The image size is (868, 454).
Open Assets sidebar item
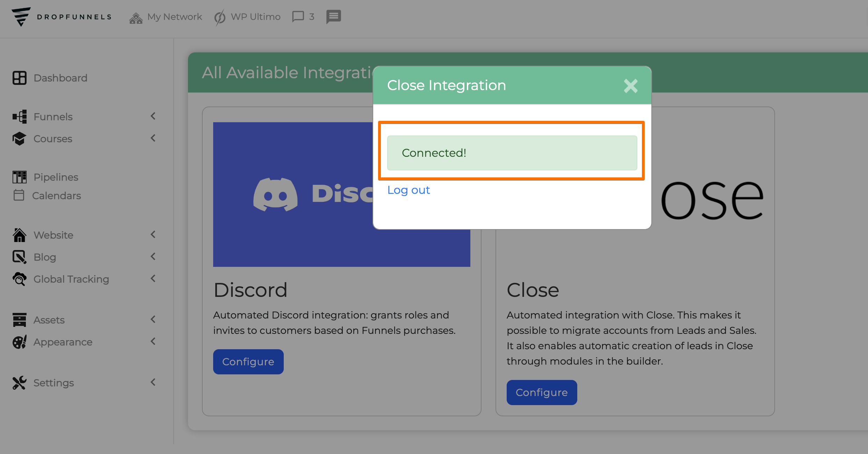49,320
